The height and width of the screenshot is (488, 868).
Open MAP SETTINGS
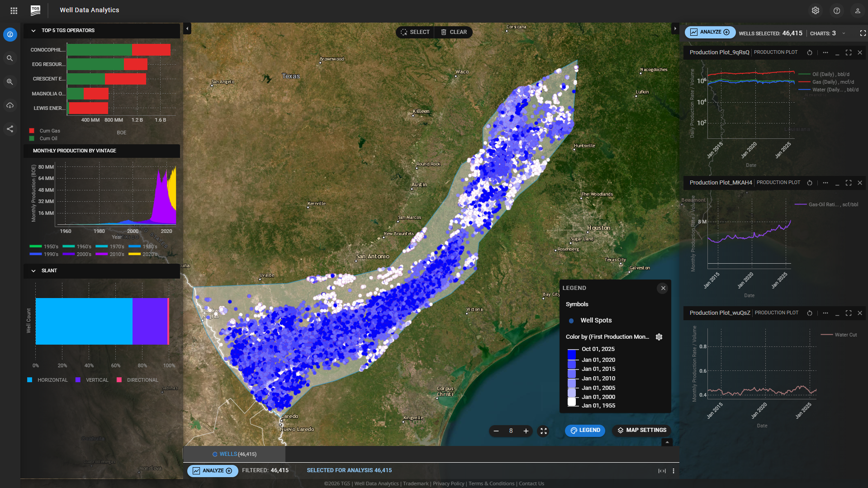[x=641, y=431]
